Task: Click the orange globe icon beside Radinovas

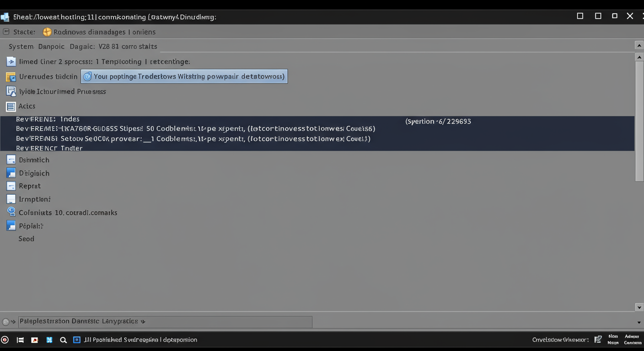Action: coord(47,32)
